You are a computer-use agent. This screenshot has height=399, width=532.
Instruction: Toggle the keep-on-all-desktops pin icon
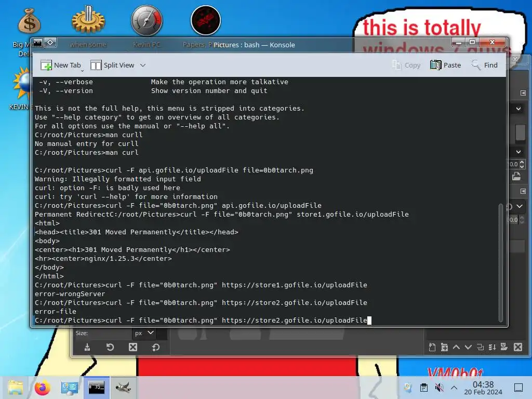click(50, 43)
